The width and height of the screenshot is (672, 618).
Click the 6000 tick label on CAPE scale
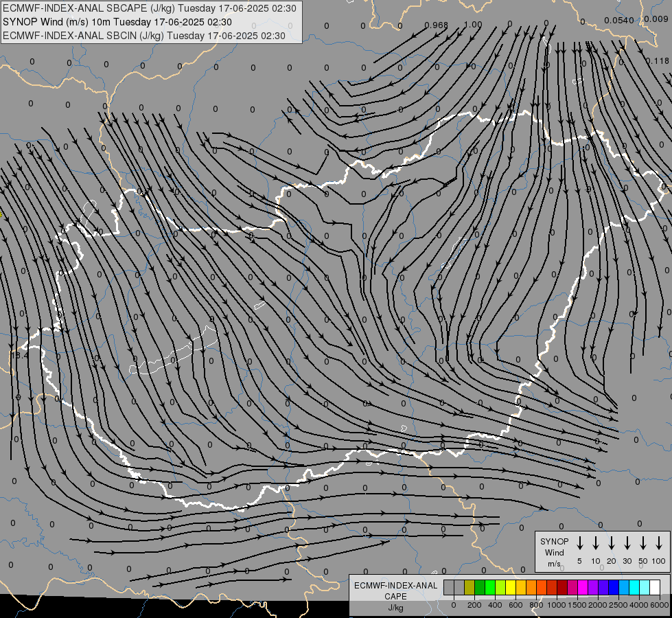pyautogui.click(x=660, y=605)
